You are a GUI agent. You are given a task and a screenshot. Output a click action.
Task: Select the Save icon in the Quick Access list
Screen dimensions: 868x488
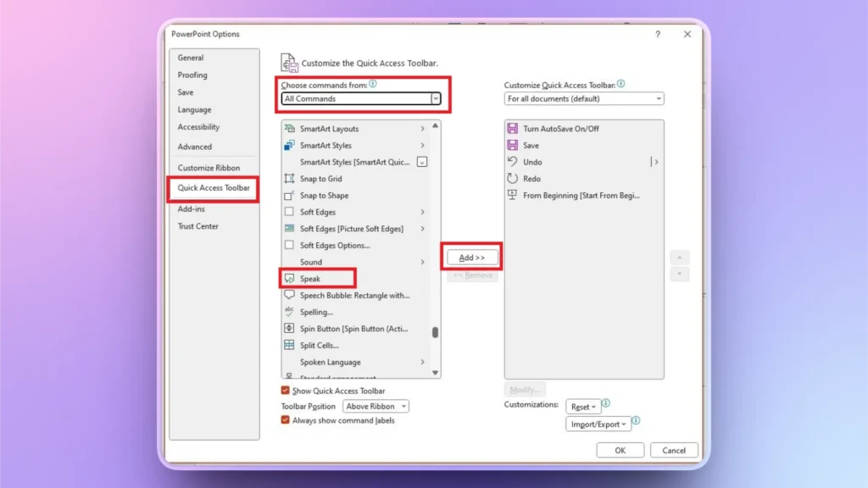click(512, 145)
